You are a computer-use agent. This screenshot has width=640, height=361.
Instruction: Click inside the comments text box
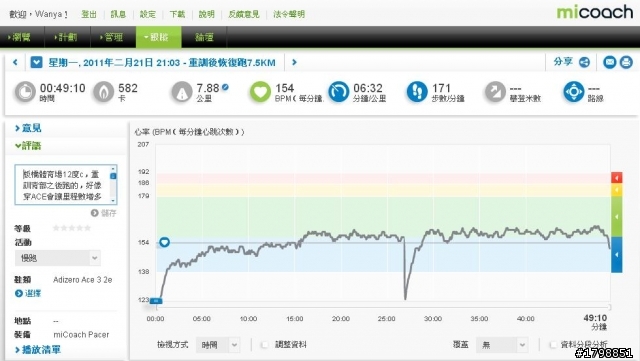point(62,185)
